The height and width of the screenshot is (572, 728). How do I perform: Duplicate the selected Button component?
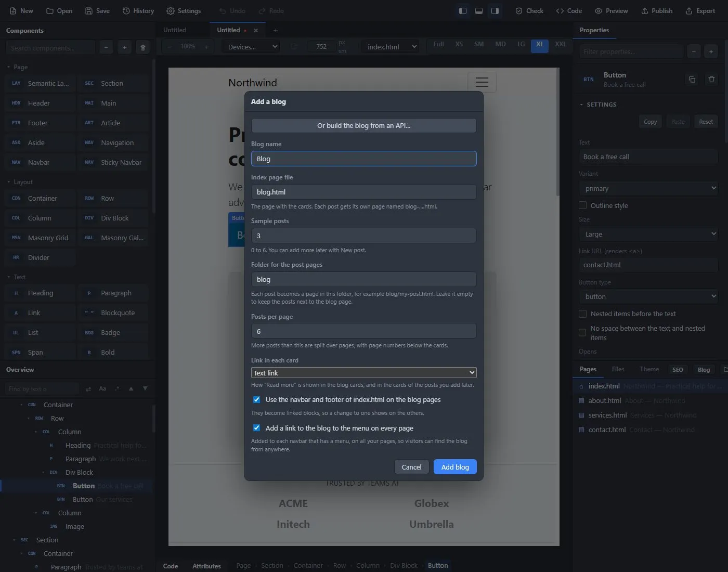click(x=692, y=80)
